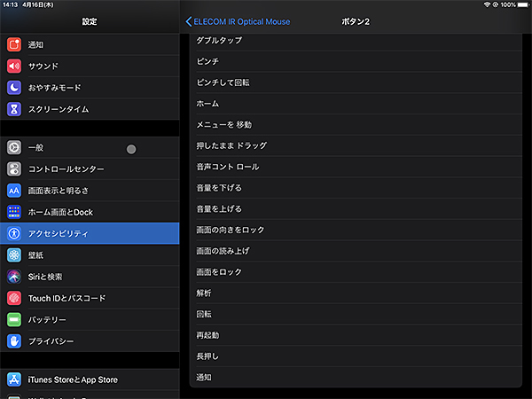Choose 音量を上げる action option

tap(355, 208)
